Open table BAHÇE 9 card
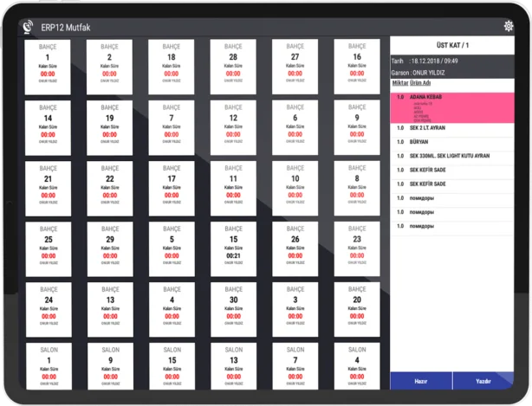The image size is (532, 406). click(x=357, y=127)
